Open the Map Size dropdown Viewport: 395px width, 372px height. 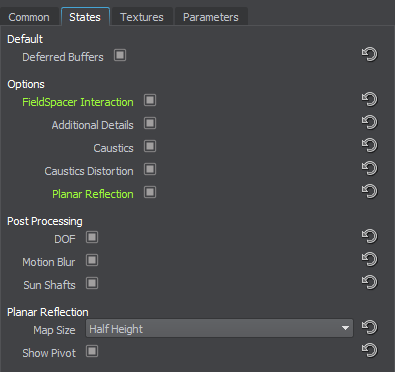219,328
